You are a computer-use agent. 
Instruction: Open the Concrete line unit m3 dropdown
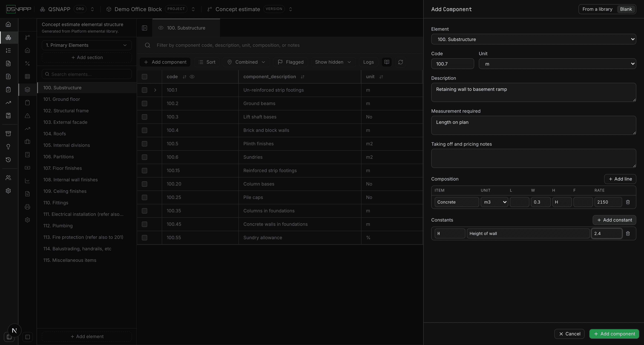click(x=494, y=202)
